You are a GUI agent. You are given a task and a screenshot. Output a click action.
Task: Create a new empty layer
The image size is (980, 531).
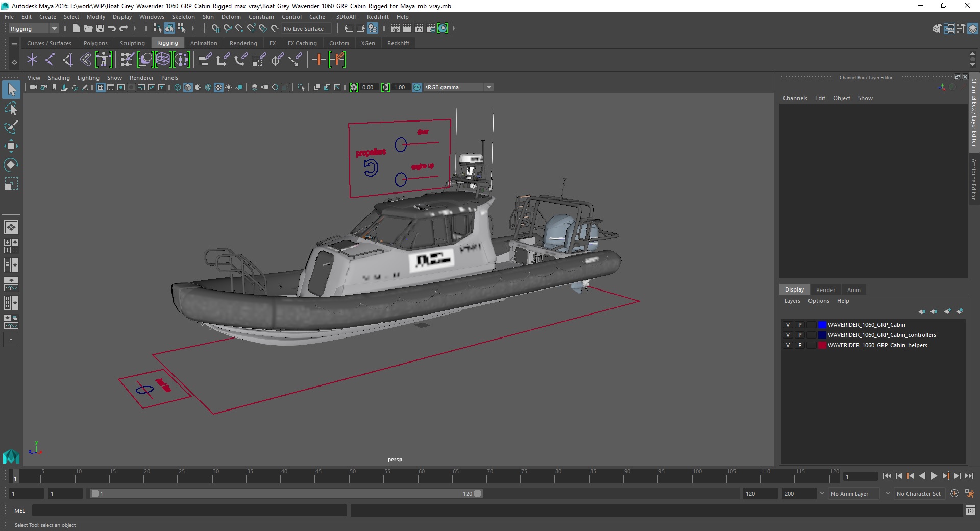coord(948,311)
